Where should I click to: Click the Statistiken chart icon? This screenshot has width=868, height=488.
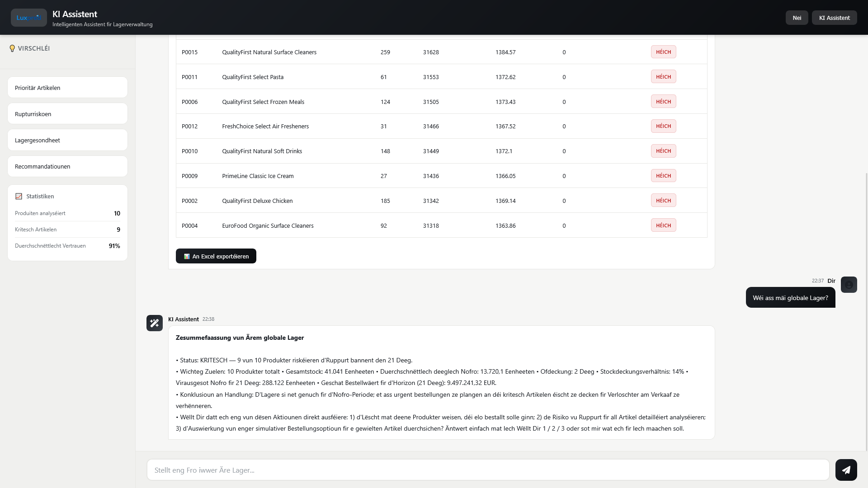19,196
